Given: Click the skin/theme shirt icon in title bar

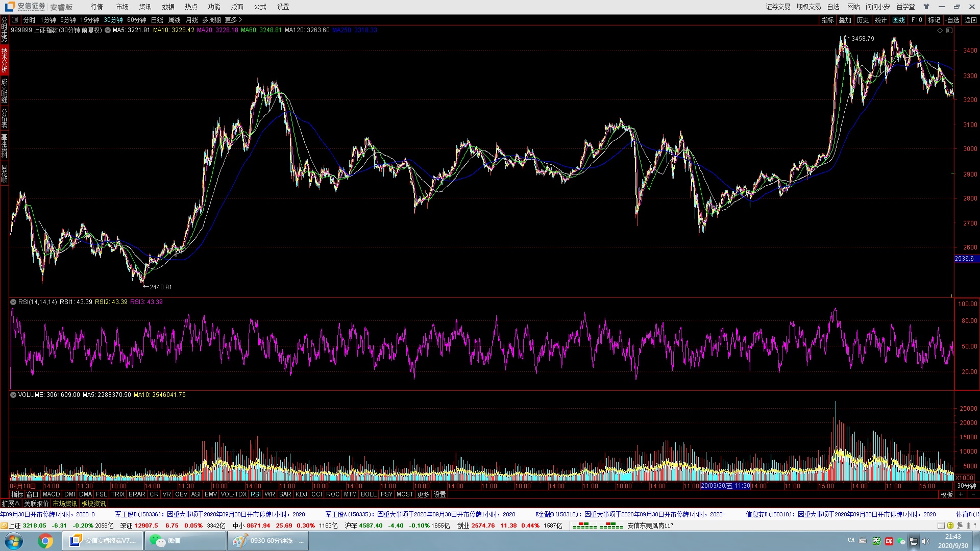Looking at the screenshot, I should [x=926, y=7].
